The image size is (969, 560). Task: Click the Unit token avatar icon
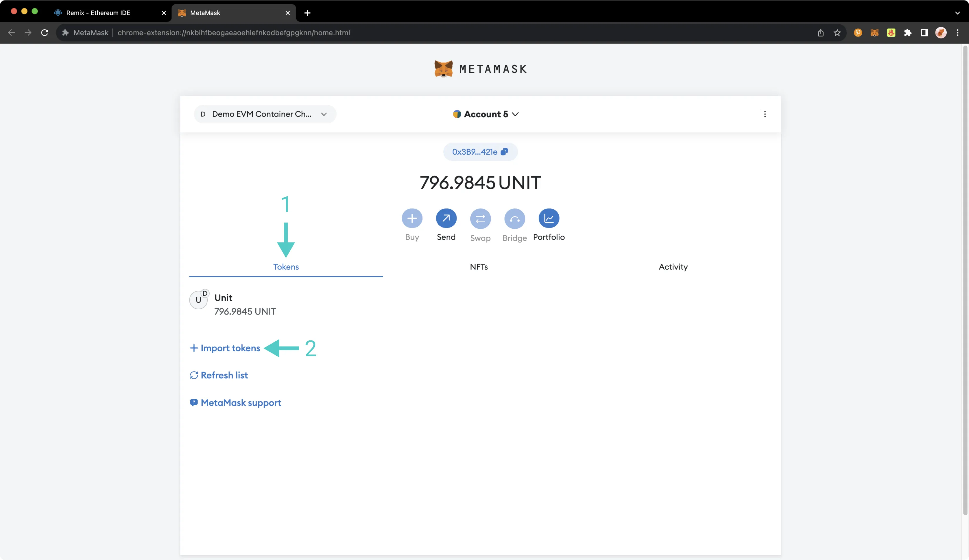[x=198, y=300]
